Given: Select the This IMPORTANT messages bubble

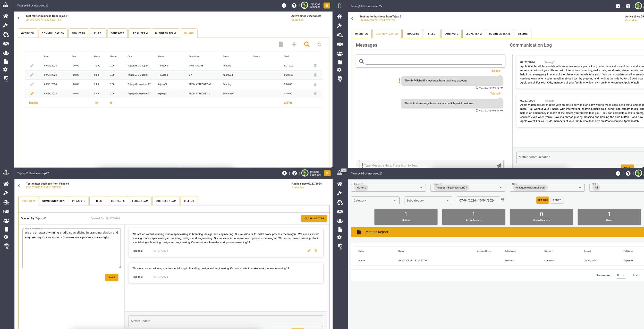Looking at the screenshot, I should 452,81.
